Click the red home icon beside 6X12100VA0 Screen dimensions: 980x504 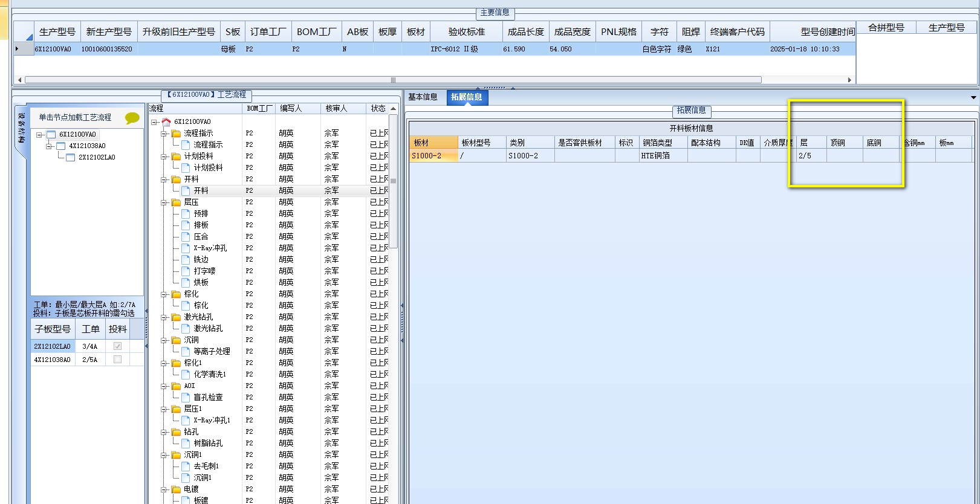pos(166,121)
